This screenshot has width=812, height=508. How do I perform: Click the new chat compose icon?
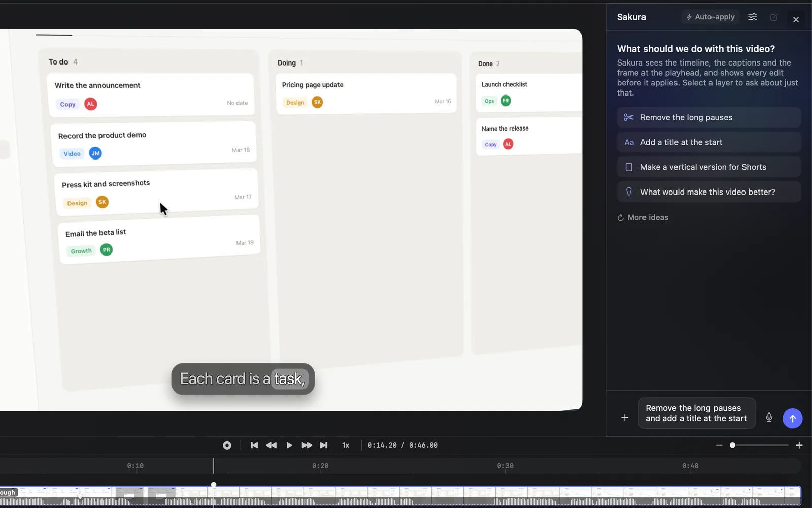(774, 17)
